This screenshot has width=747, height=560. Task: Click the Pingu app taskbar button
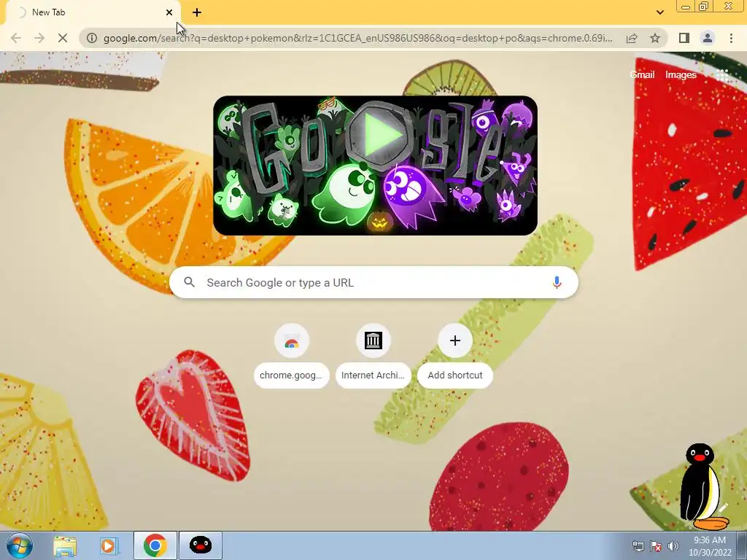201,545
